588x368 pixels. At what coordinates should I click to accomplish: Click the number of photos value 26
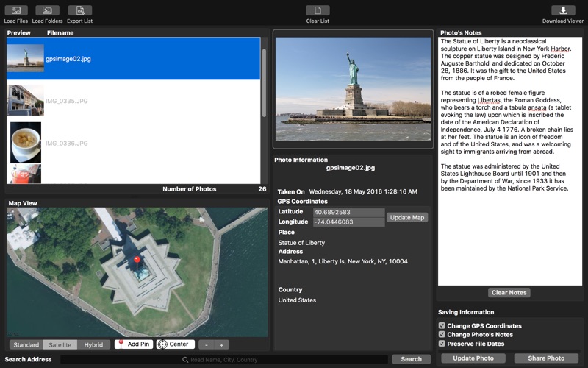point(262,189)
